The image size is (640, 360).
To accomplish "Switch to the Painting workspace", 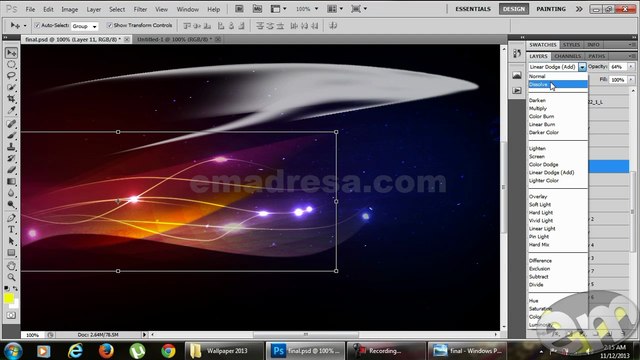I will [551, 9].
